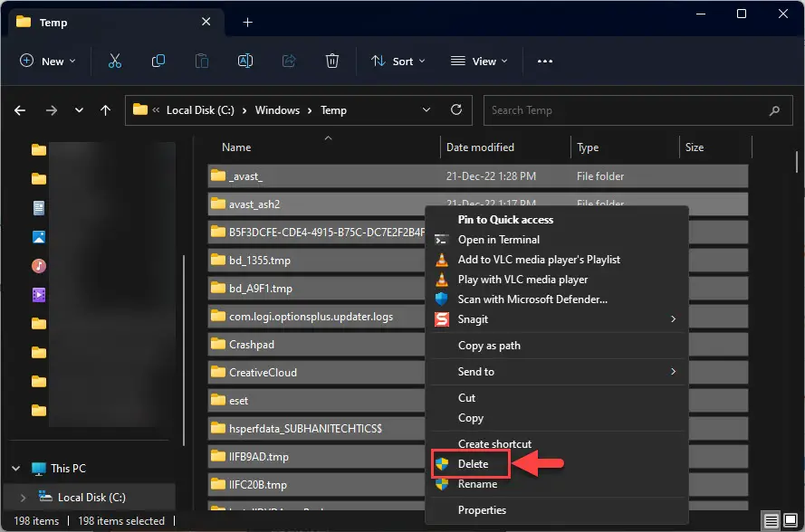Open the Sort dropdown
This screenshot has width=805, height=532.
tap(398, 61)
